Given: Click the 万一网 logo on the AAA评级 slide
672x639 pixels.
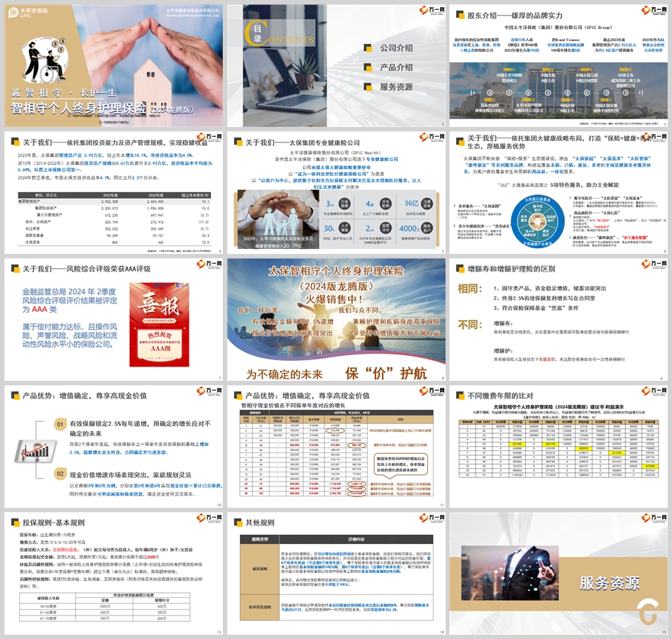Looking at the screenshot, I should tap(209, 264).
